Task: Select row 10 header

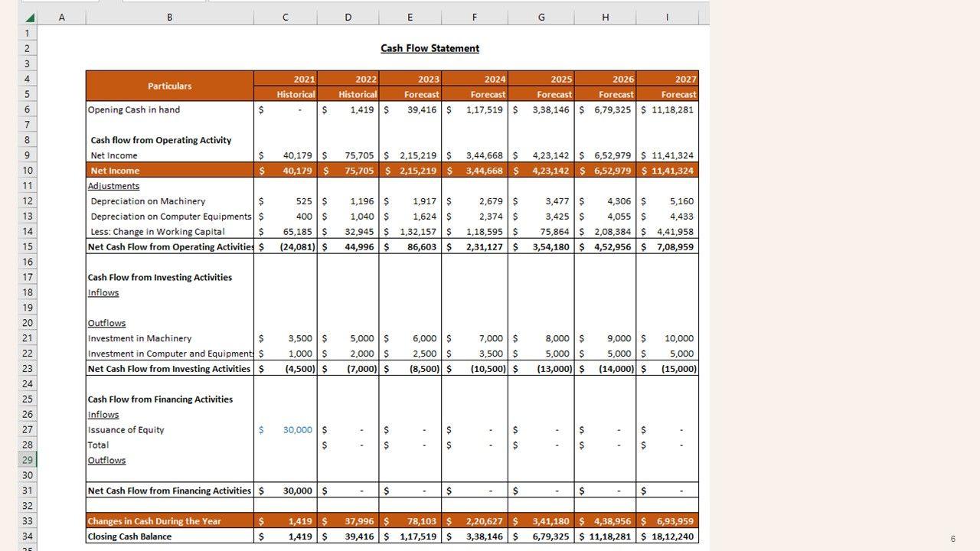Action: click(28, 171)
